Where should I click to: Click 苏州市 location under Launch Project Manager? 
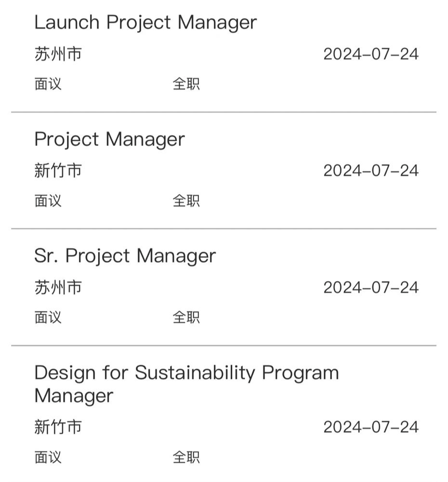pyautogui.click(x=58, y=54)
